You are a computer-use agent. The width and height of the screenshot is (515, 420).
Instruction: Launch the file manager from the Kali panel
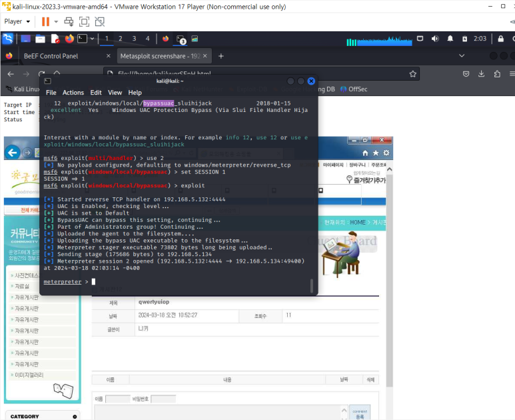coord(40,39)
